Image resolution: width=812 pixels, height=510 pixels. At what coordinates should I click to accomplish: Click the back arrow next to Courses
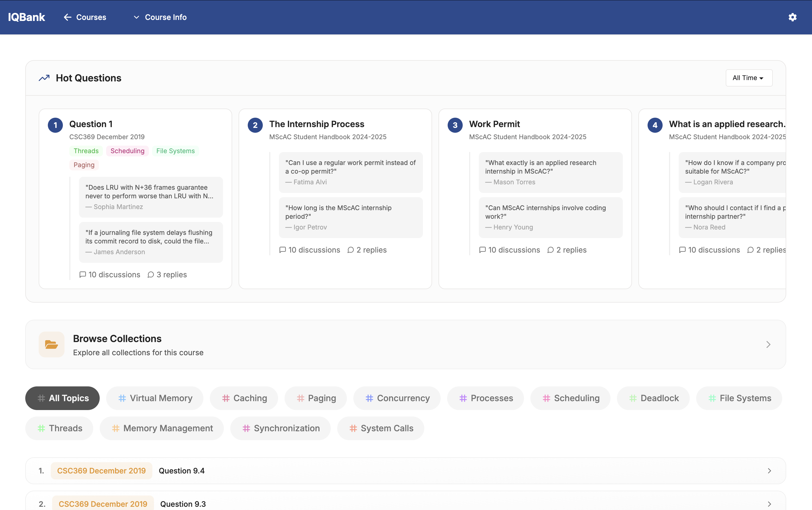[67, 17]
